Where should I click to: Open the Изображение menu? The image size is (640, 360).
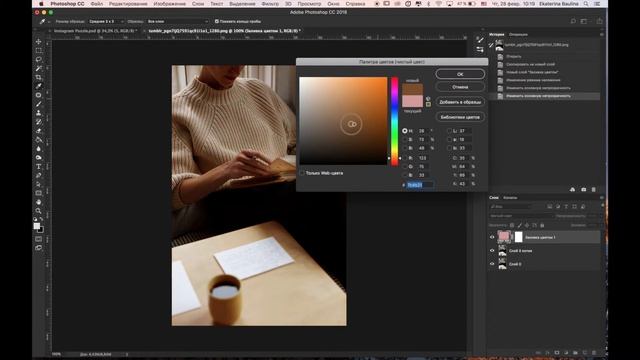coord(169,4)
